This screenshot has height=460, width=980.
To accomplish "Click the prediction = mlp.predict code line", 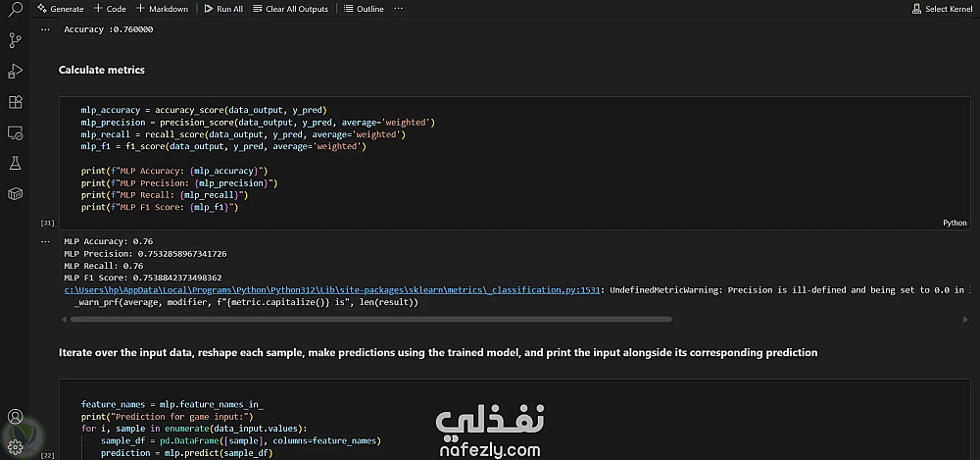I will pyautogui.click(x=186, y=452).
